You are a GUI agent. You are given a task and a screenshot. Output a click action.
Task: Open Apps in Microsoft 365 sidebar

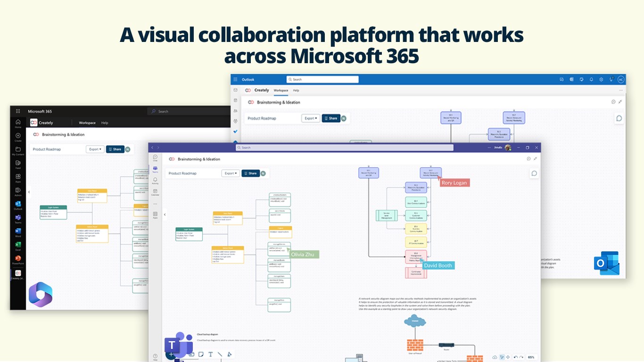click(x=18, y=178)
